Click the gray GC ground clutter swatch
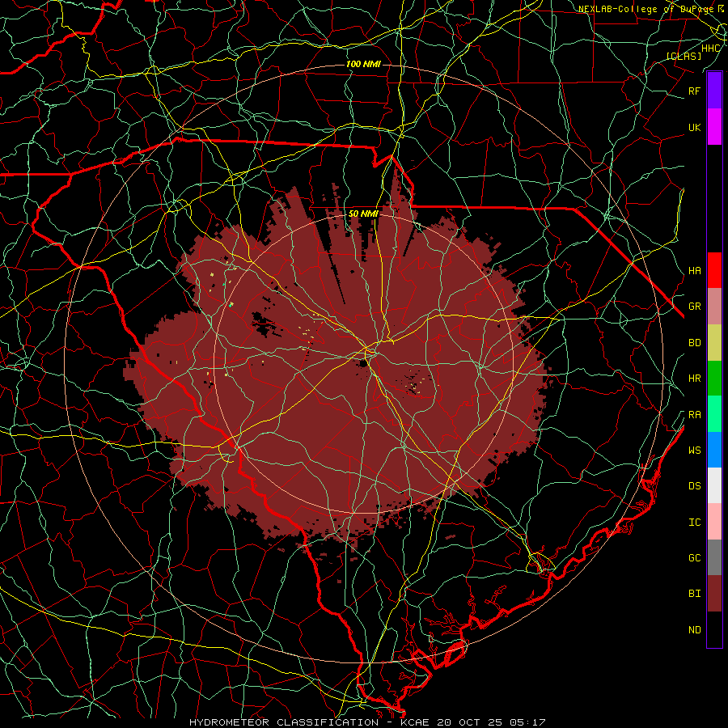Image resolution: width=728 pixels, height=728 pixels. pyautogui.click(x=714, y=557)
